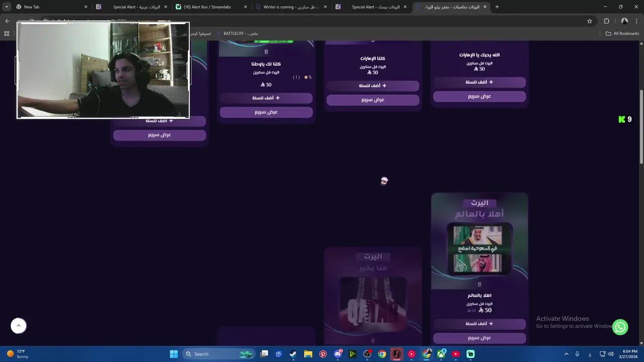Open red YouTube icon in taskbar
This screenshot has width=644, height=362.
(456, 354)
